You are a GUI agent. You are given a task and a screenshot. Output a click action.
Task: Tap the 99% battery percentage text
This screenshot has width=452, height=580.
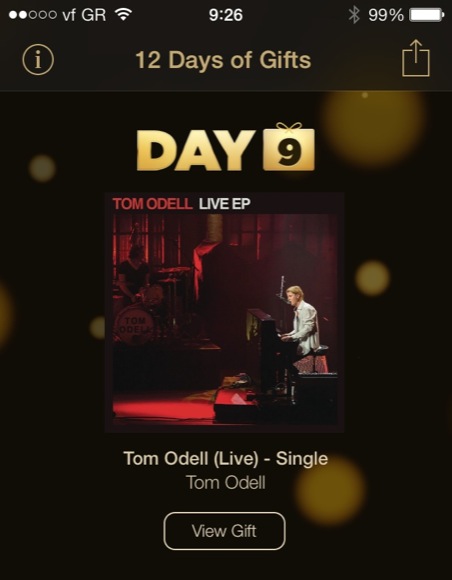pyautogui.click(x=386, y=15)
